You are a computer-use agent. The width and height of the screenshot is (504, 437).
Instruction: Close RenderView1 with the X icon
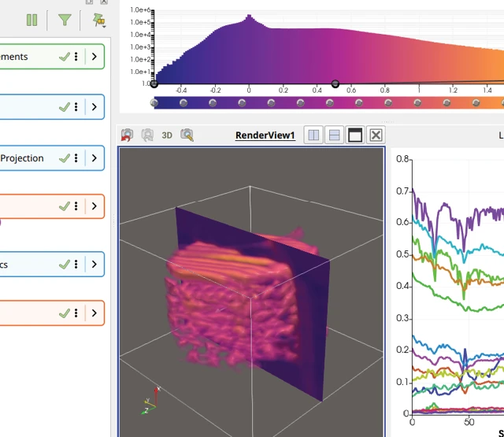pos(376,135)
